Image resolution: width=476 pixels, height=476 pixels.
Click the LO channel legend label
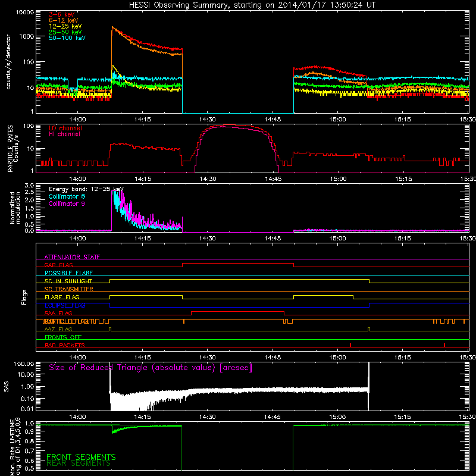(x=65, y=128)
